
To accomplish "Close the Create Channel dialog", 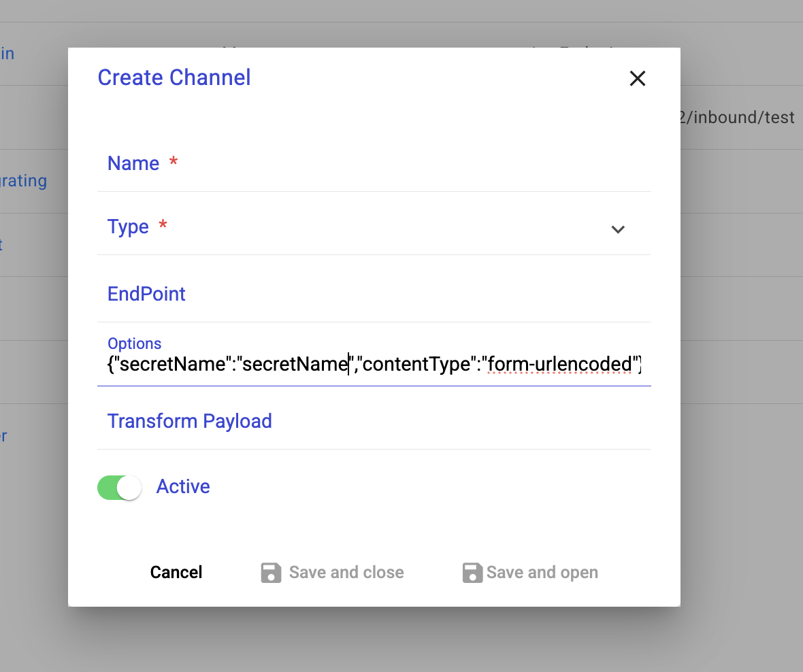I will pyautogui.click(x=637, y=79).
